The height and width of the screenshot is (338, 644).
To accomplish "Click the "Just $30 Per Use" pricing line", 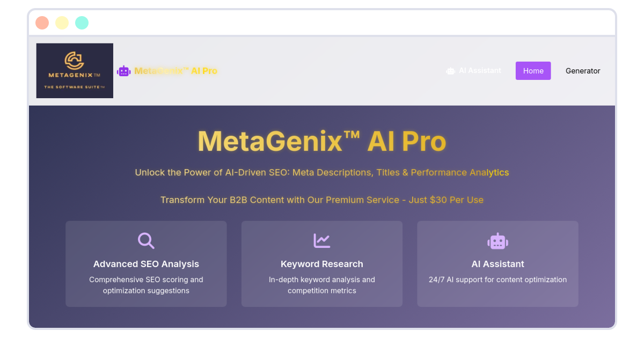I will (322, 200).
